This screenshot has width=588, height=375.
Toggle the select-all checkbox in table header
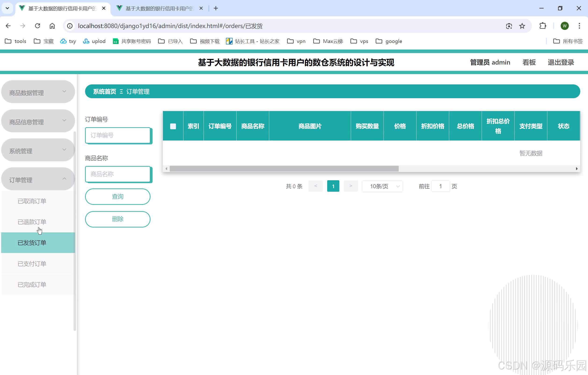(173, 126)
